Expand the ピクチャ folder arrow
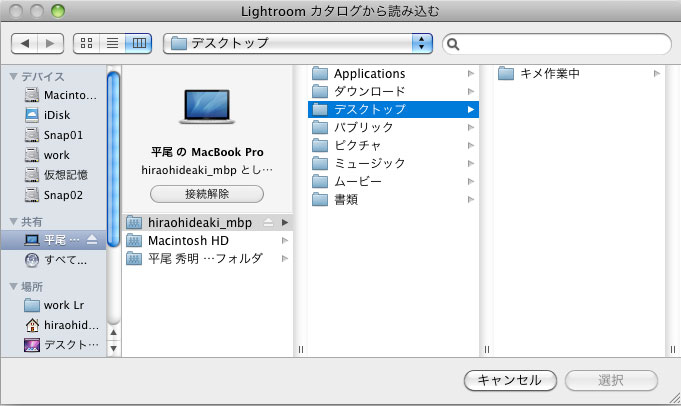Screen dimensions: 681x406 [x=470, y=145]
